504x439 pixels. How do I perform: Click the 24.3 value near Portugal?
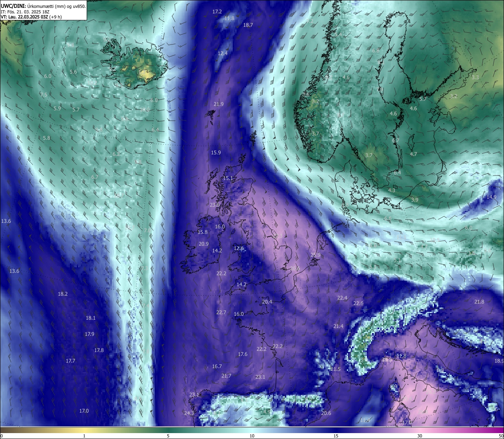coord(189,413)
